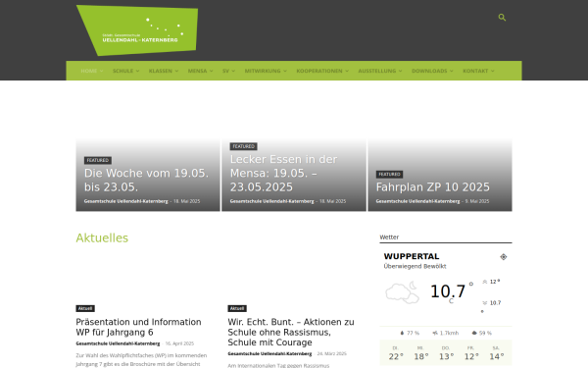Click the high temperature icon at 12°

(484, 282)
